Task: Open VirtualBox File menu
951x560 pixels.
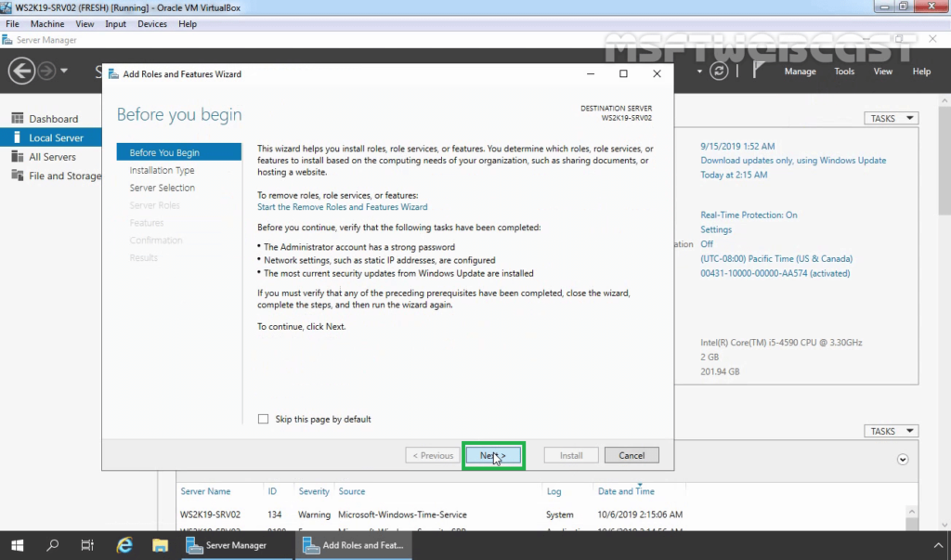Action: coord(12,23)
